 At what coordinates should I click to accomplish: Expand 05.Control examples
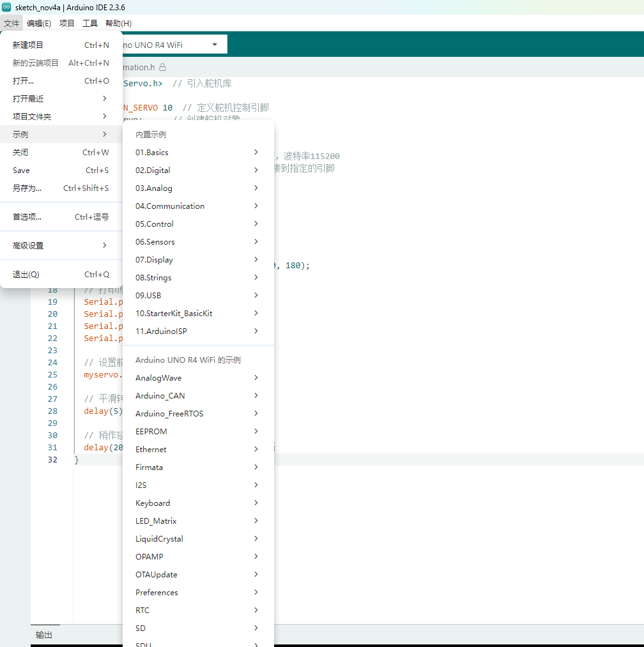tap(198, 224)
